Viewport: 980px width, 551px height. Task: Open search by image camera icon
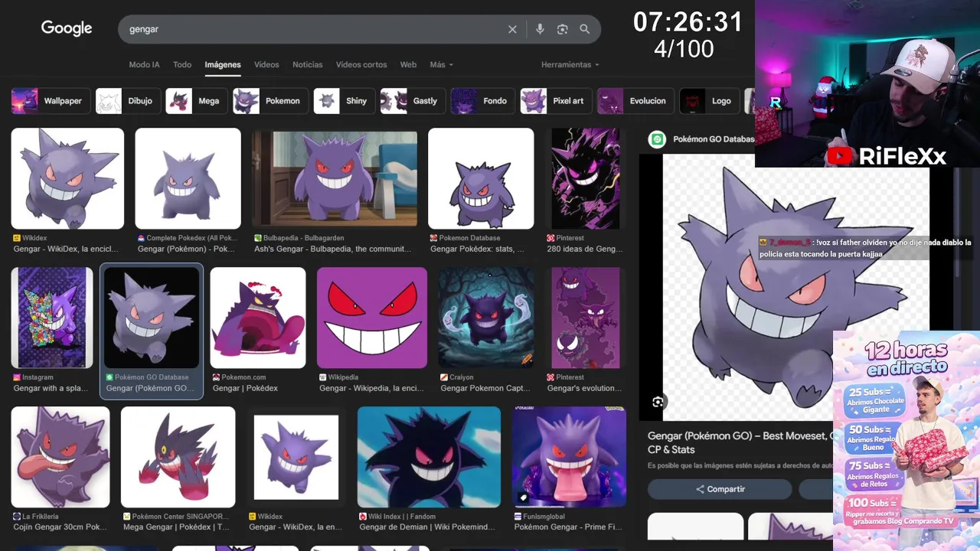pyautogui.click(x=563, y=29)
